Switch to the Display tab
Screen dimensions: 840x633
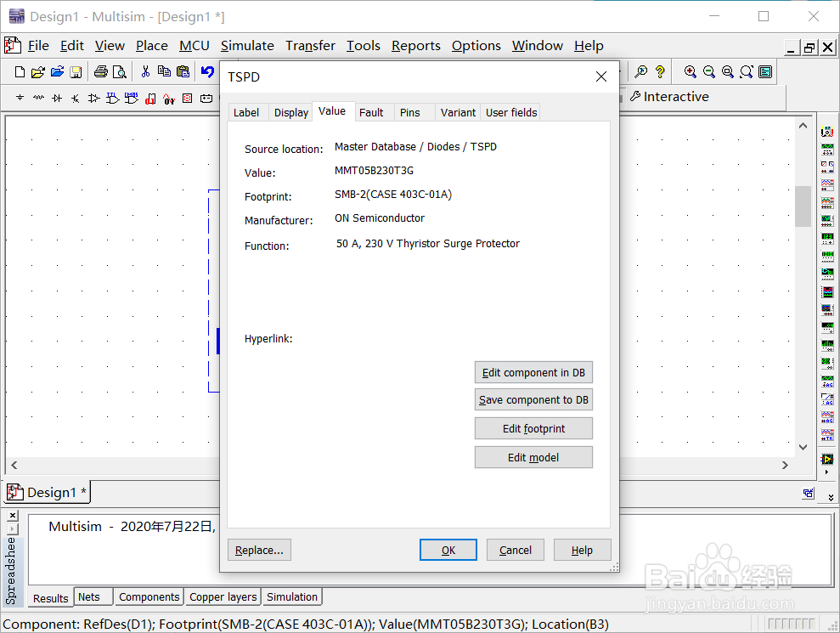[290, 112]
